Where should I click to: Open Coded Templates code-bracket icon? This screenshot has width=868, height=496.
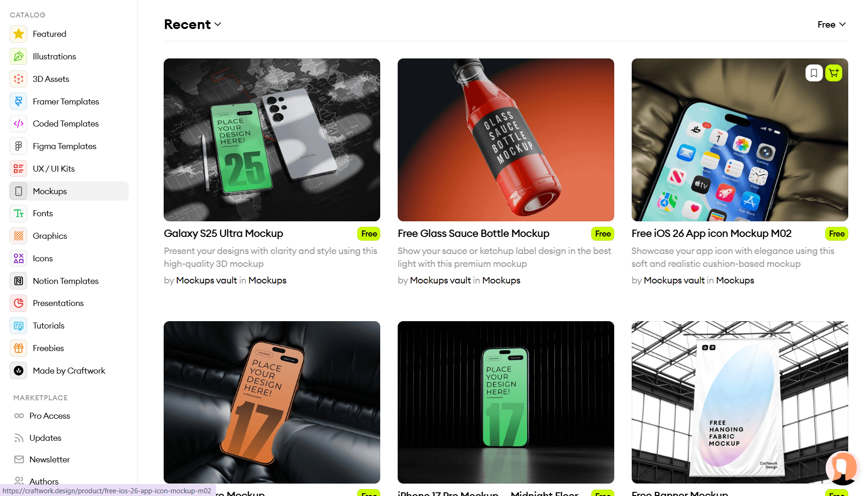click(x=18, y=124)
